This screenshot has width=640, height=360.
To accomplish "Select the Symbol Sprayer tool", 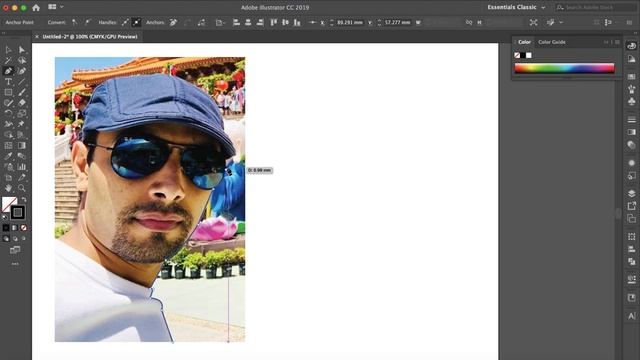I will point(8,167).
